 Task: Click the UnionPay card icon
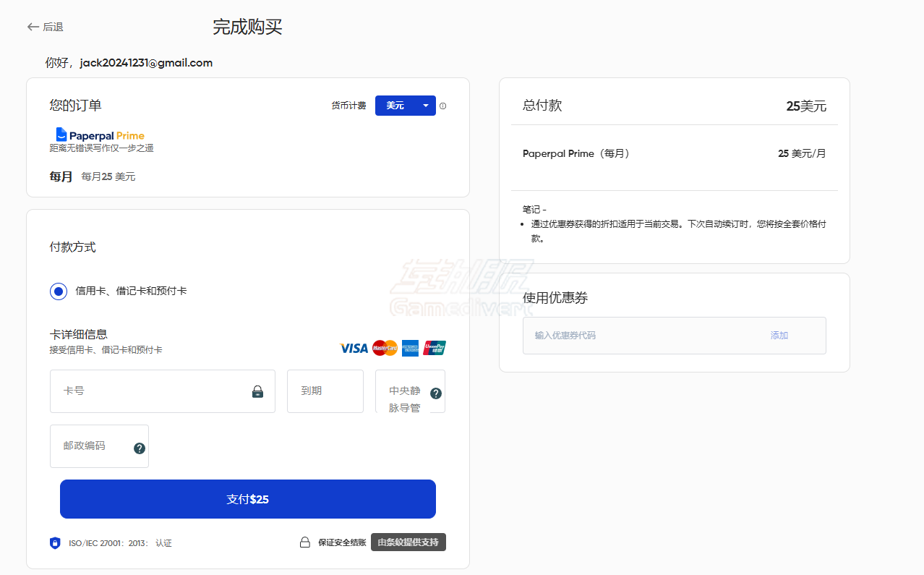435,348
